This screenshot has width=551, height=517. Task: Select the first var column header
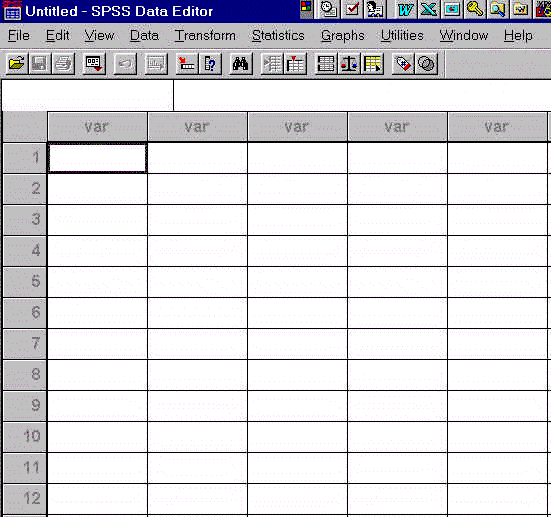97,127
